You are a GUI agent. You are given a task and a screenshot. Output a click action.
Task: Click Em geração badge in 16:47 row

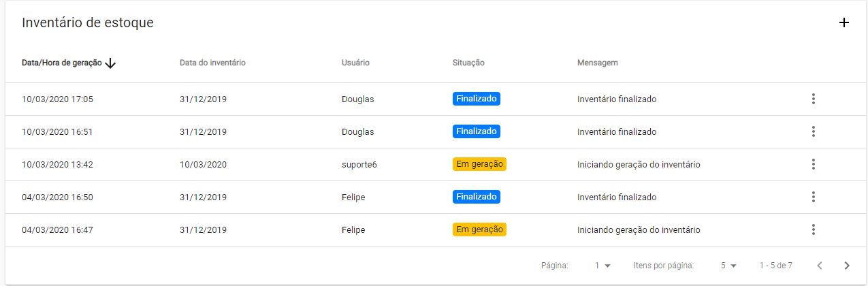[479, 229]
